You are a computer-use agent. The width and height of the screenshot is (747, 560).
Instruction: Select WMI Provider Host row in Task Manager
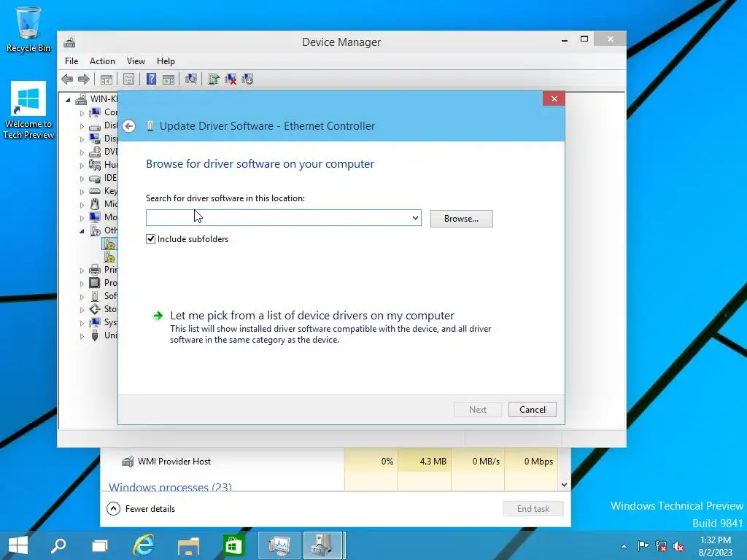tap(329, 461)
